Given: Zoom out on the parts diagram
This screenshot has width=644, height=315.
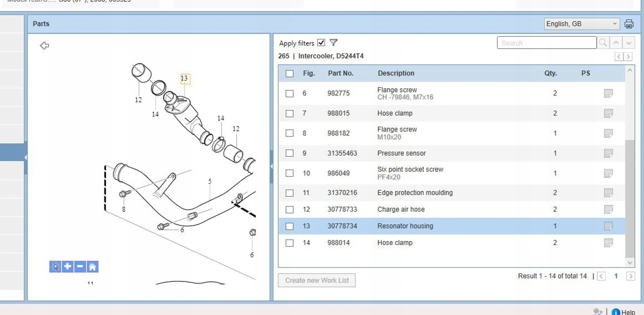Looking at the screenshot, I should [80, 266].
